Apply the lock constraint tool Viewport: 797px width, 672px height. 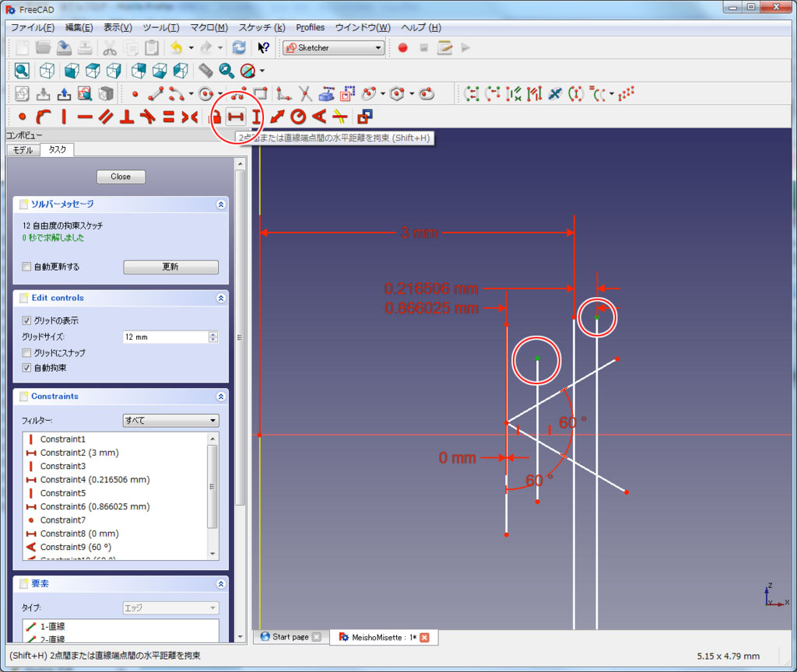[216, 117]
